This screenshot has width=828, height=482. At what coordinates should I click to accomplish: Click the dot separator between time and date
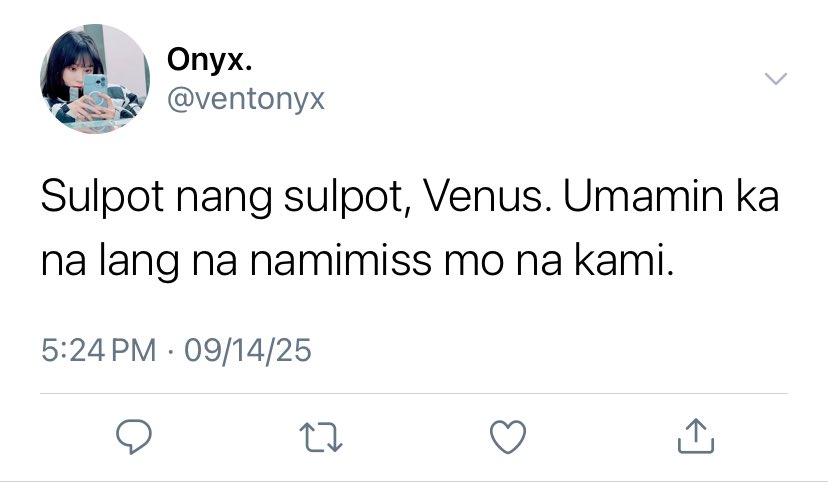[x=170, y=351]
